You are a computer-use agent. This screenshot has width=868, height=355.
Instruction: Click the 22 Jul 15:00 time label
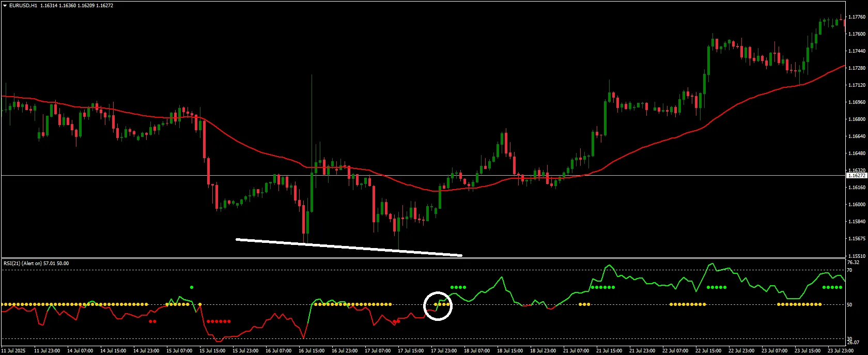(x=708, y=351)
